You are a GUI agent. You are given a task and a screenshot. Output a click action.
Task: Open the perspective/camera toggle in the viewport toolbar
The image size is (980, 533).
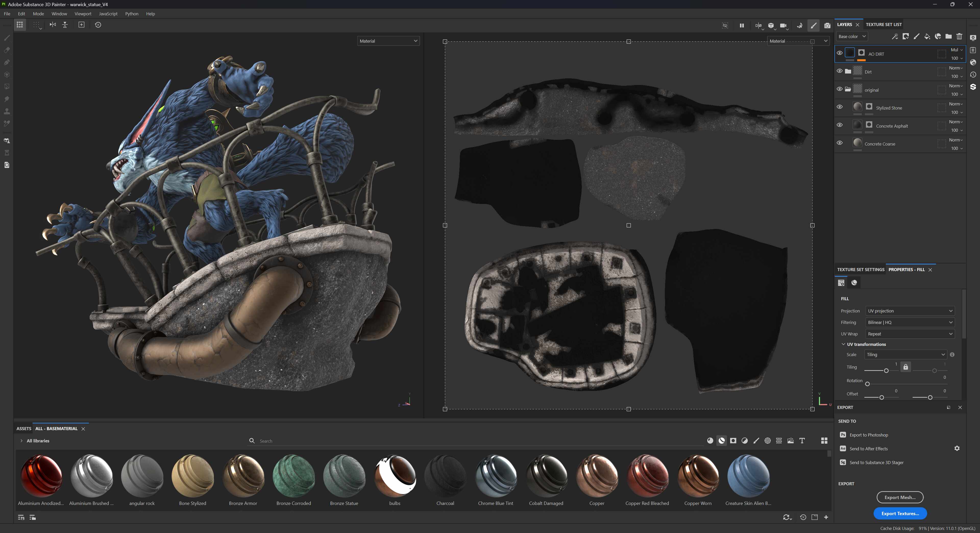tap(784, 26)
